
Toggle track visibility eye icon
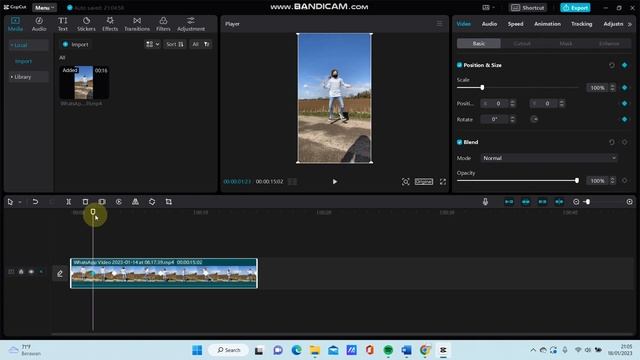click(31, 271)
